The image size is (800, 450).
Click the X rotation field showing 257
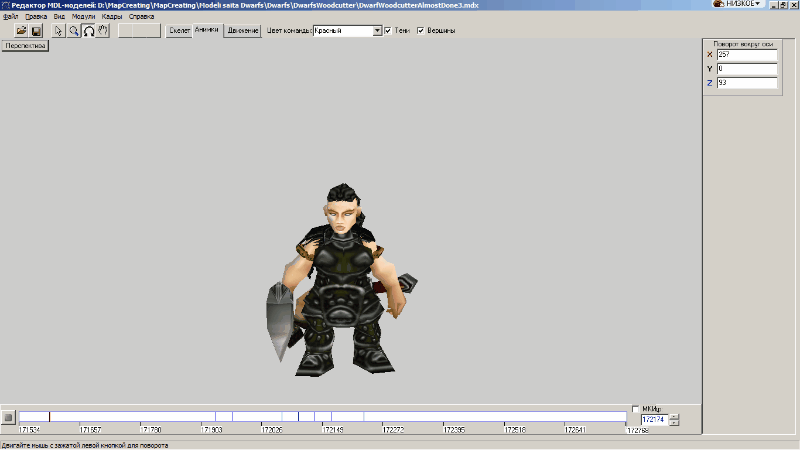click(747, 55)
